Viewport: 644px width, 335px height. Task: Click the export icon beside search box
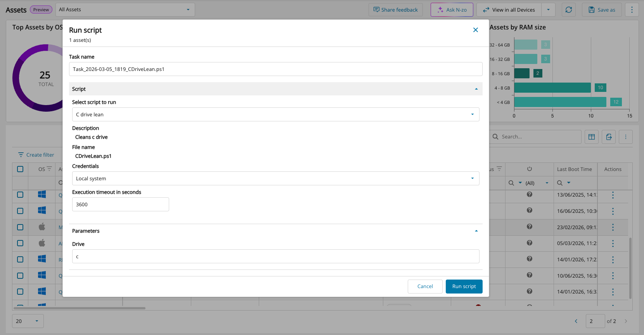click(x=609, y=137)
